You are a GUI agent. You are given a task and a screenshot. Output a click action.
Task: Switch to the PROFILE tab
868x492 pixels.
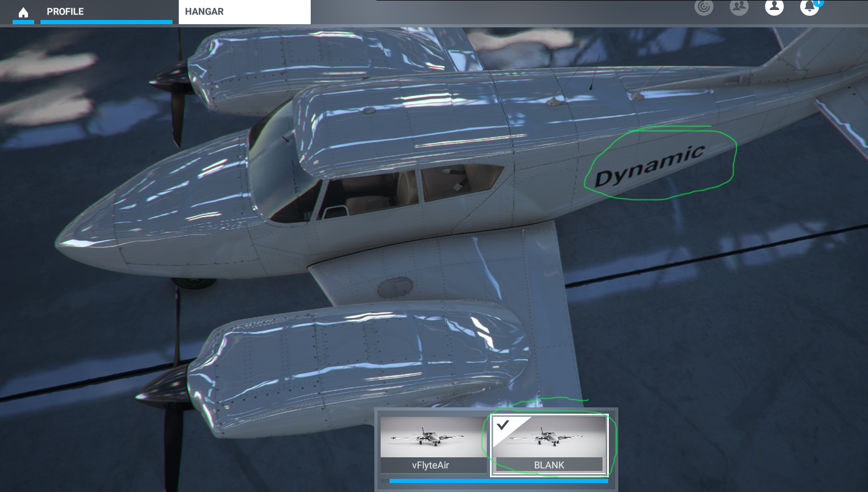coord(65,12)
